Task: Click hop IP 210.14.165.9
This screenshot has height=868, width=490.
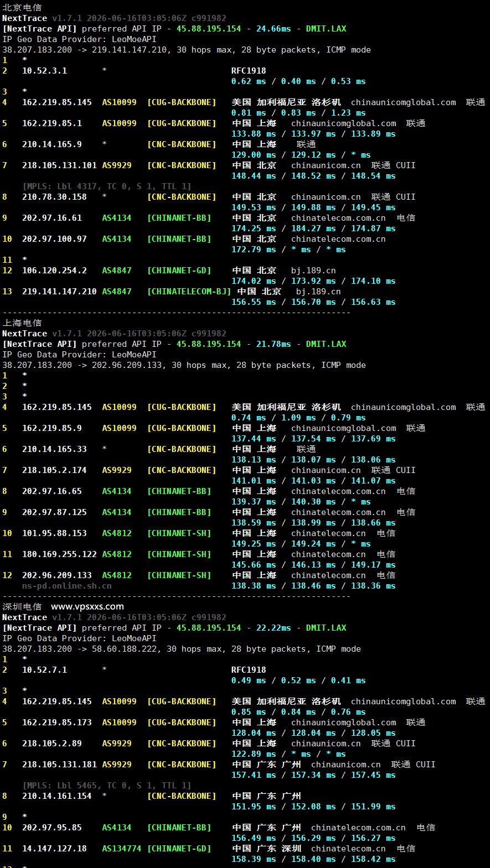Action: point(52,144)
